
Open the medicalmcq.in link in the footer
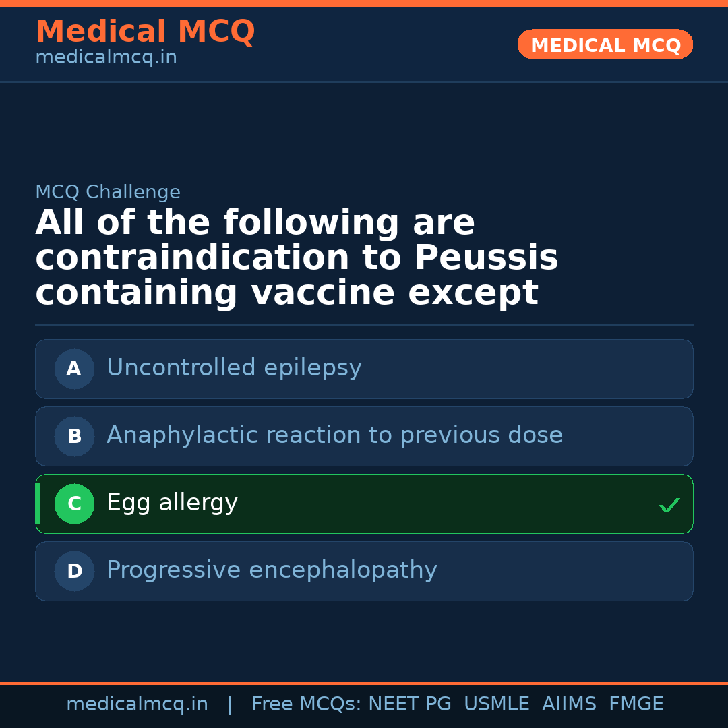pos(137,704)
